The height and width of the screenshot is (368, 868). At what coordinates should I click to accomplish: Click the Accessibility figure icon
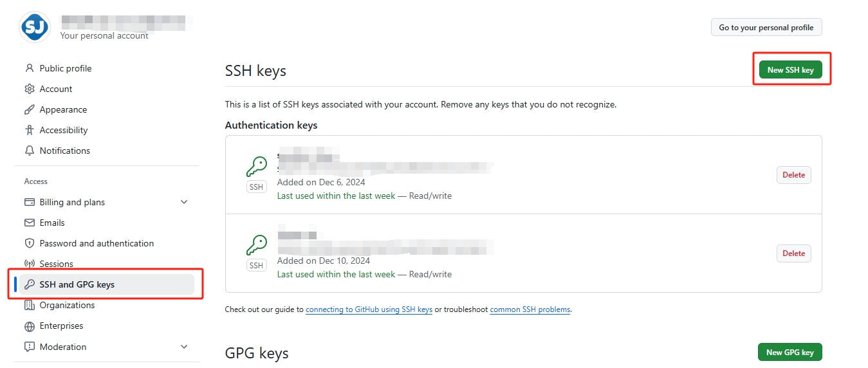29,130
